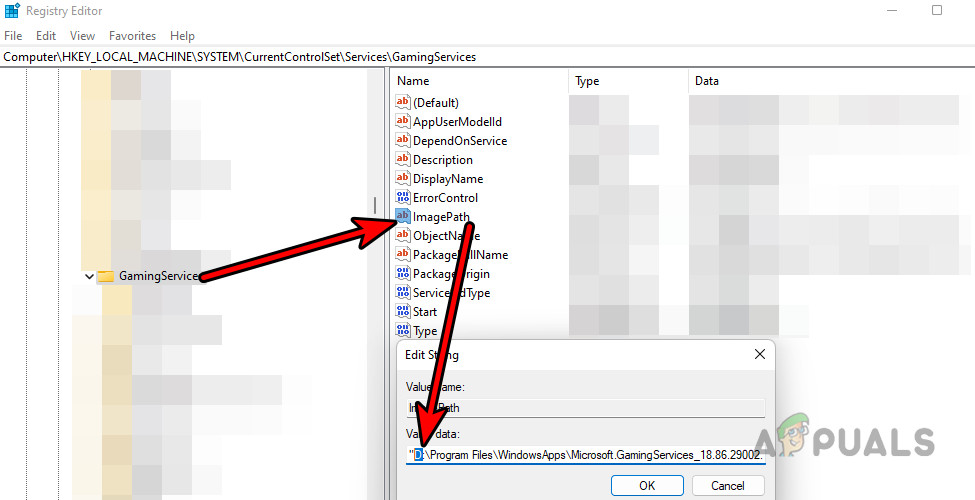Select the (Default) value name
The image size is (975, 500).
436,103
